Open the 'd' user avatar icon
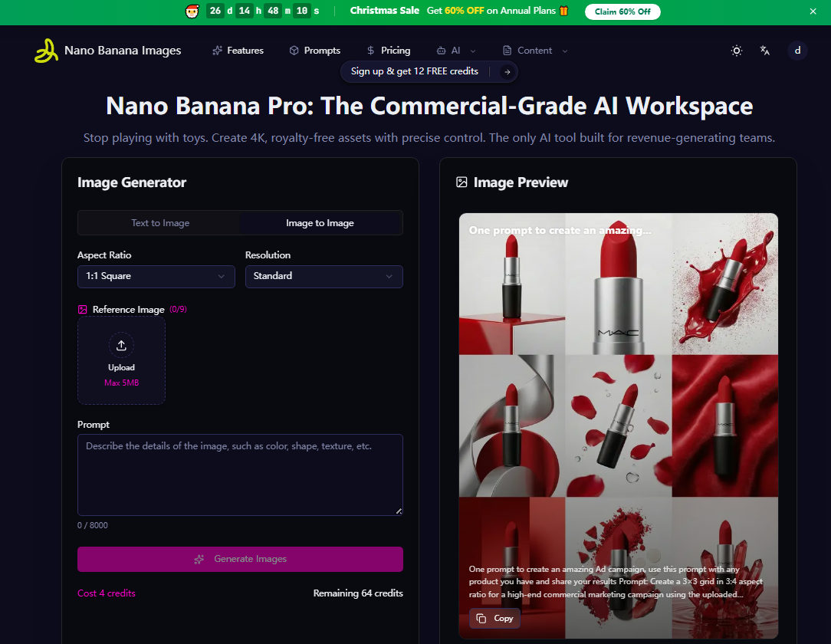 tap(797, 51)
